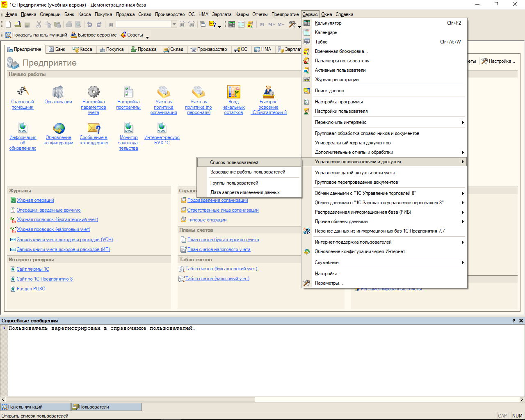The width and height of the screenshot is (525, 420).
Task: Pin the Служебные сообщения panel
Action: (x=514, y=321)
